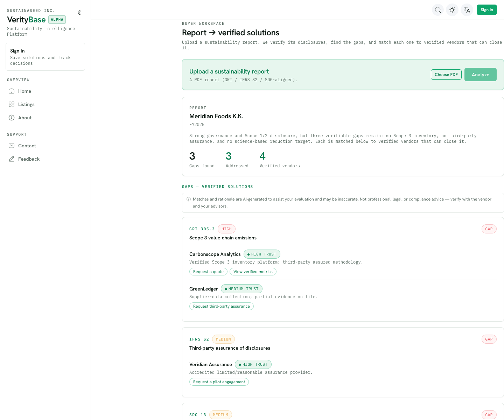Click the VerityBase logo title
The image size is (504, 420).
(x=26, y=20)
